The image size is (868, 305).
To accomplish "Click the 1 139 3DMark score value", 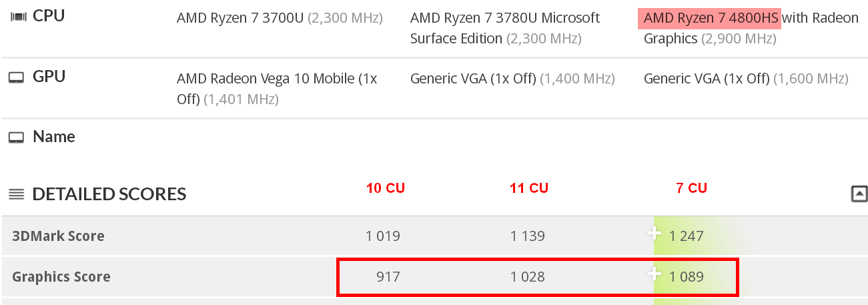I will tap(528, 236).
